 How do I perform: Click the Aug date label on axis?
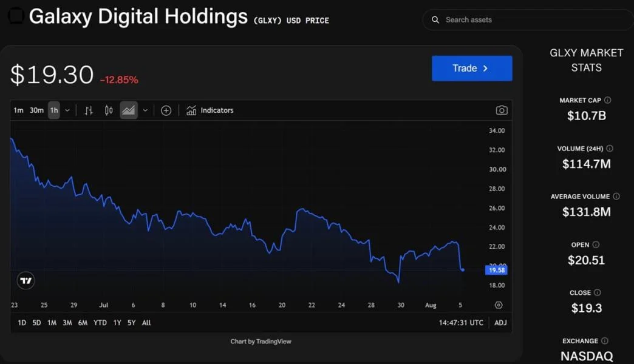click(x=431, y=305)
